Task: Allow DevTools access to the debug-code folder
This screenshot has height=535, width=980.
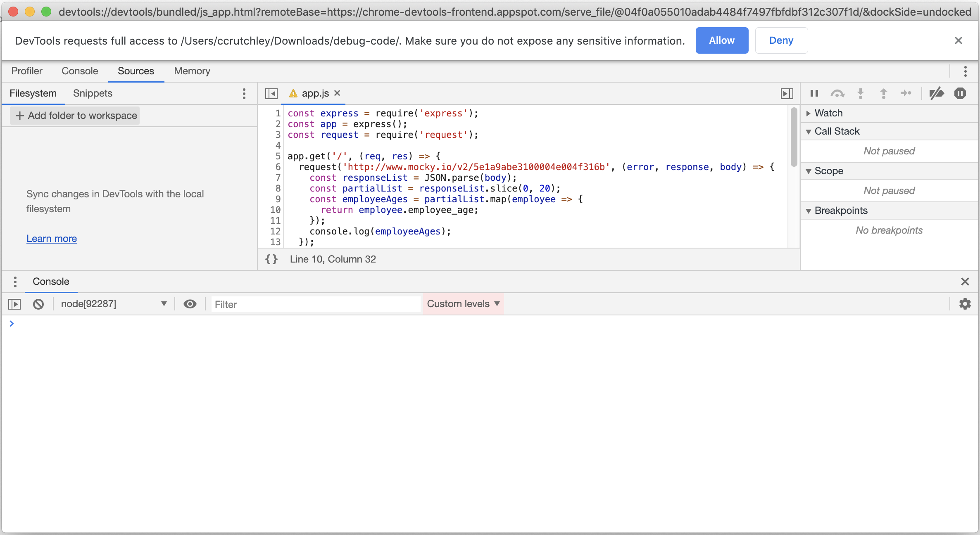Action: [x=722, y=40]
